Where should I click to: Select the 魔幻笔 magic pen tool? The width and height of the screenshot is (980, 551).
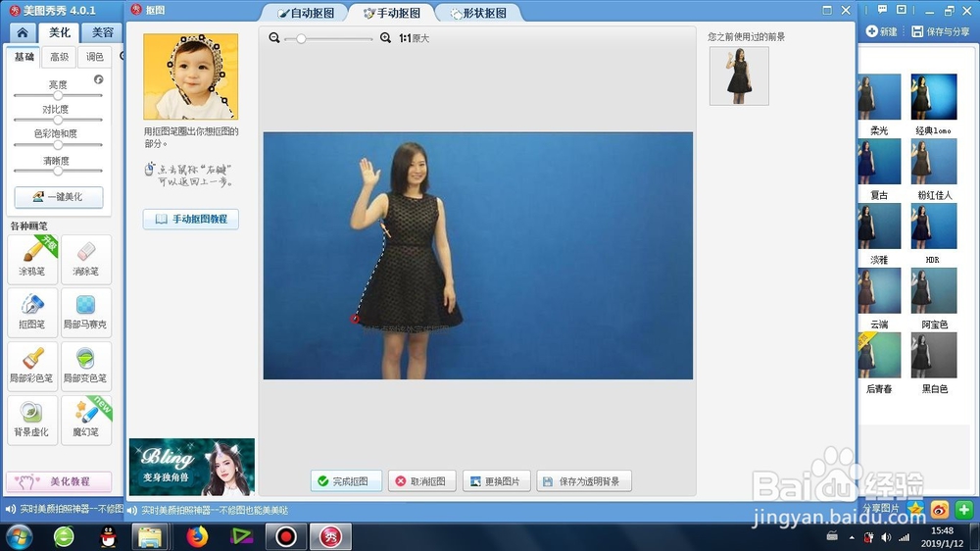pos(86,420)
